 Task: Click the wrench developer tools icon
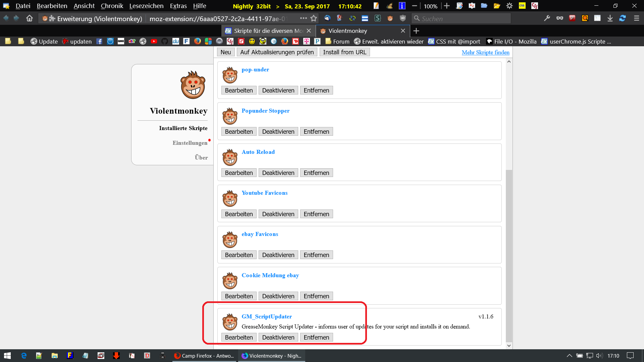click(547, 18)
